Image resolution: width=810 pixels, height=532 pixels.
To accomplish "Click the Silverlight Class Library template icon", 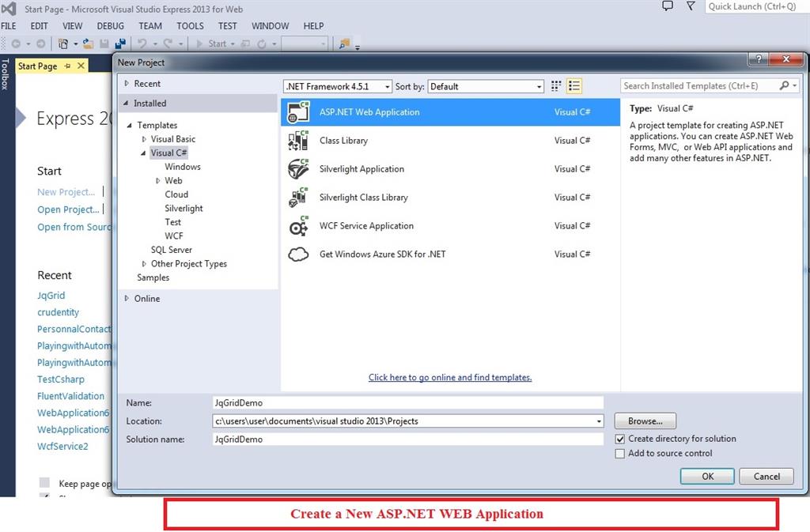I will tap(298, 197).
